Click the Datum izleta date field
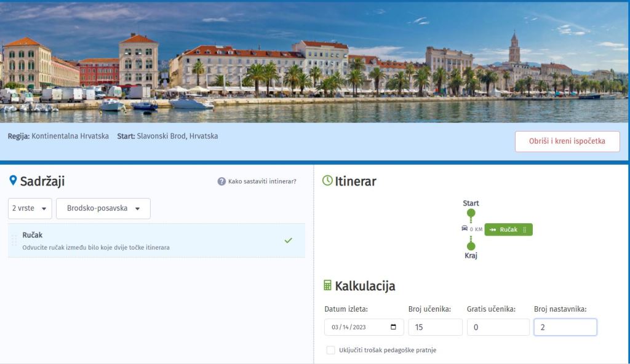The image size is (630, 364). pyautogui.click(x=364, y=327)
